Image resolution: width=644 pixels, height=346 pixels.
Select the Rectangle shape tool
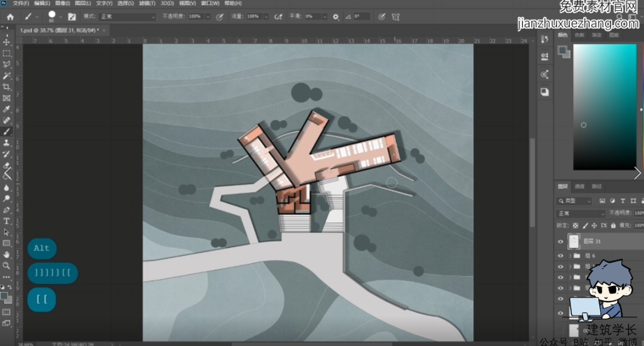[x=7, y=243]
